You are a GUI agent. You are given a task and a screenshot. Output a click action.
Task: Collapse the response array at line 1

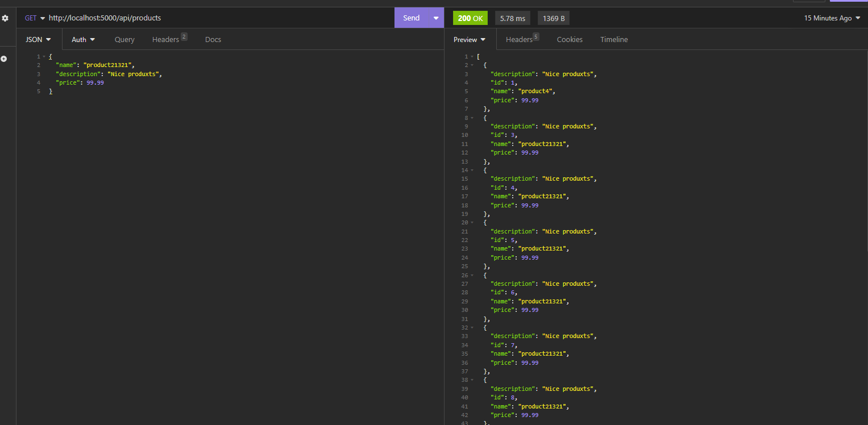point(472,56)
